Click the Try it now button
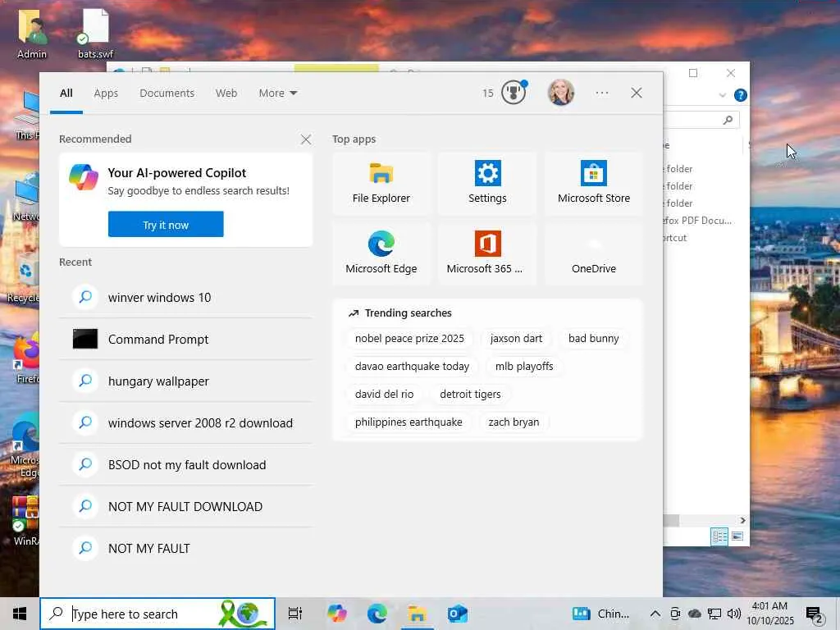This screenshot has width=840, height=630. click(166, 225)
